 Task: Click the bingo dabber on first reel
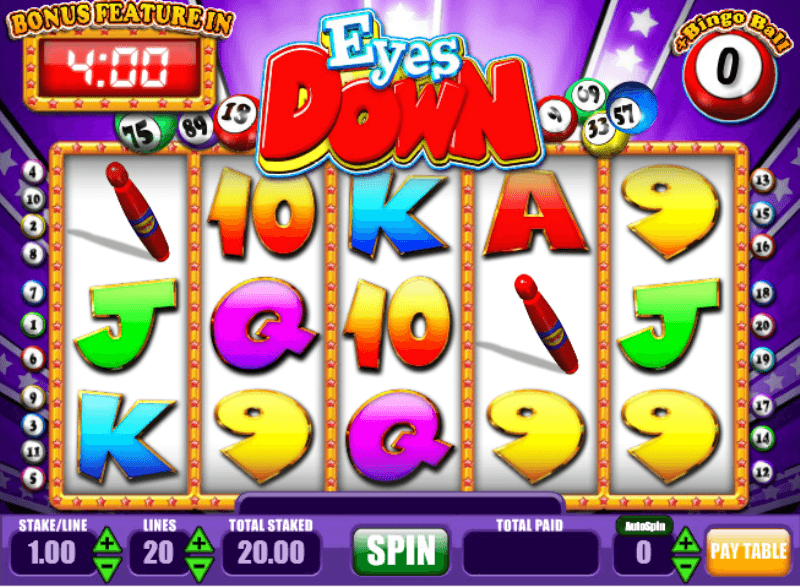tap(137, 211)
